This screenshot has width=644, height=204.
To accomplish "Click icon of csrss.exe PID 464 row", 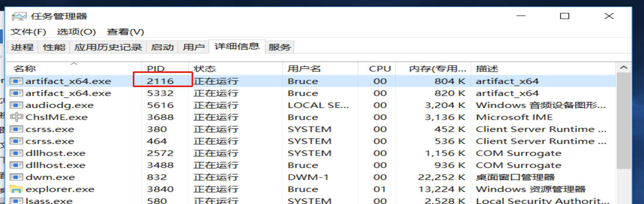I will [16, 141].
